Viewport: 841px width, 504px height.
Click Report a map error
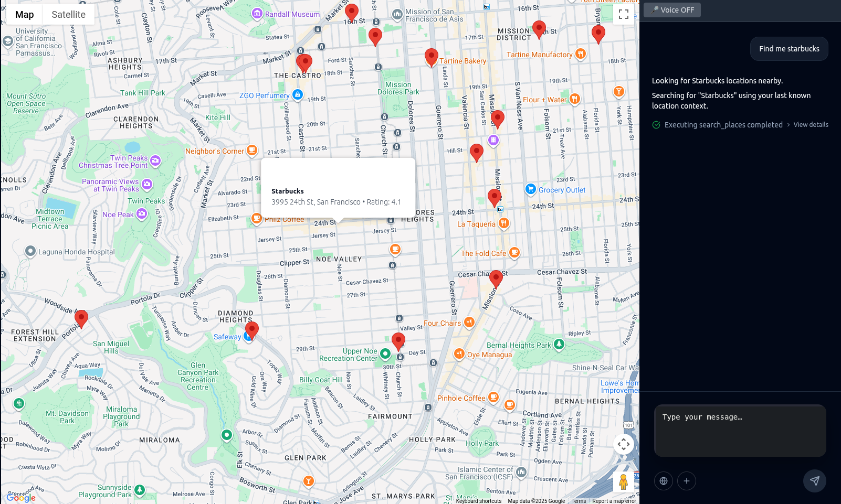pyautogui.click(x=614, y=501)
